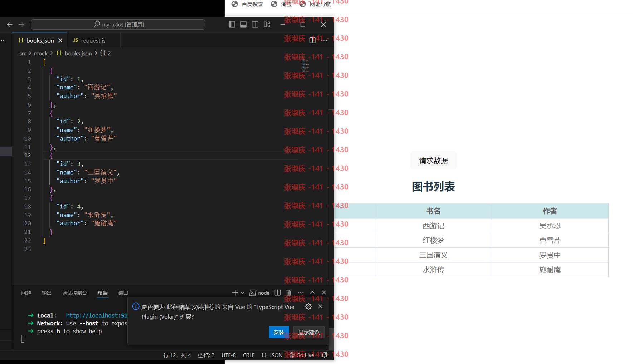Kill terminal with the trash icon
The image size is (633, 364).
tap(289, 292)
